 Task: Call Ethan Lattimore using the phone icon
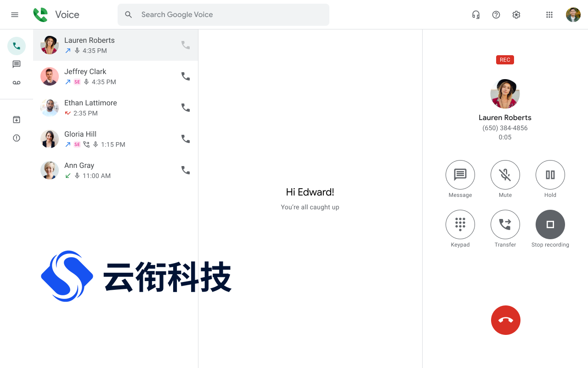(186, 108)
